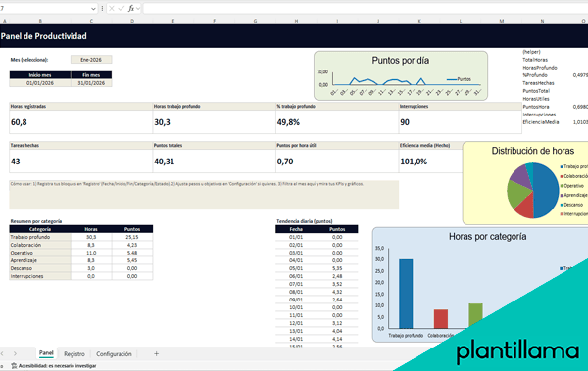Click the 0,70 Puntos por hora útil value
Image resolution: width=588 pixels, height=371 pixels.
click(x=285, y=162)
